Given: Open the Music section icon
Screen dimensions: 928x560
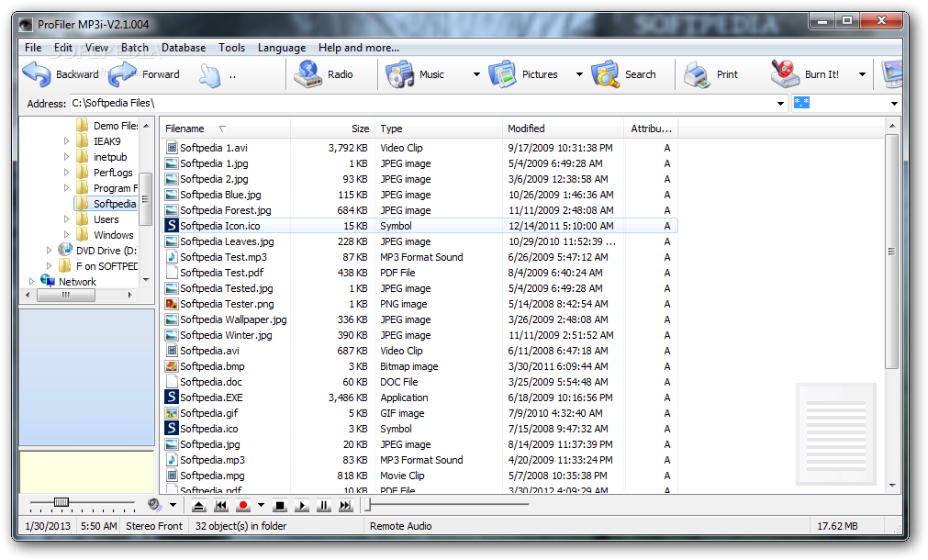Looking at the screenshot, I should pos(400,74).
